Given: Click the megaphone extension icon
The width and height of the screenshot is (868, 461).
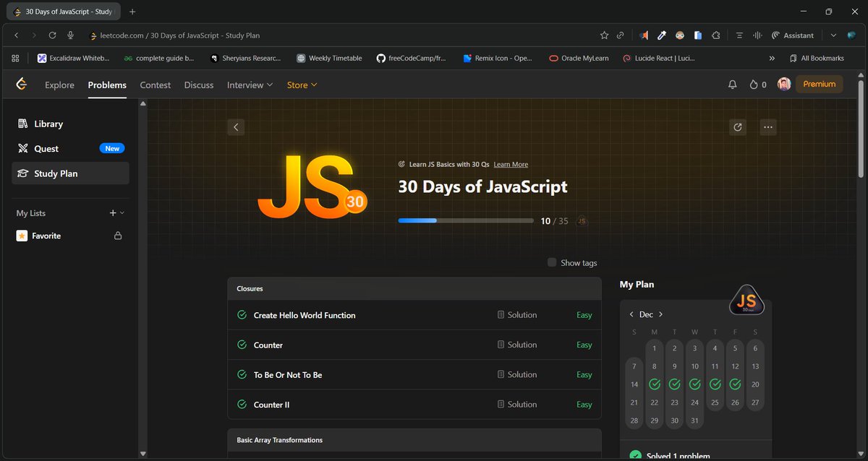Looking at the screenshot, I should tap(644, 35).
